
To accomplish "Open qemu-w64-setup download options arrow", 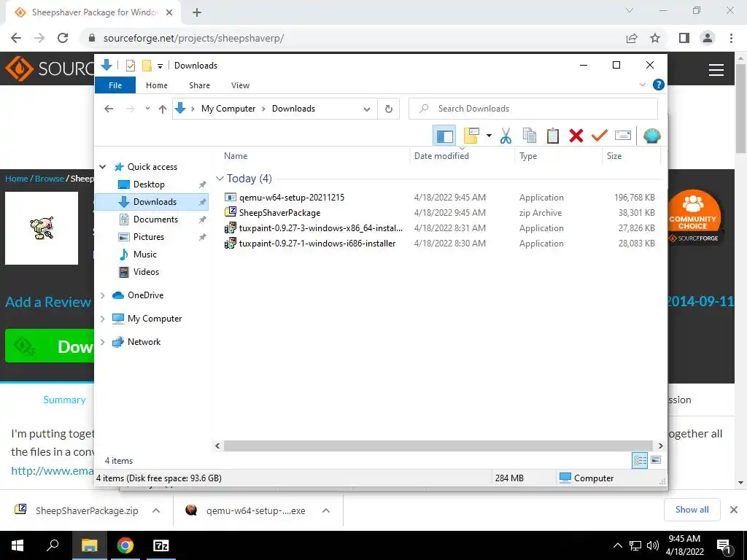I will [x=326, y=510].
